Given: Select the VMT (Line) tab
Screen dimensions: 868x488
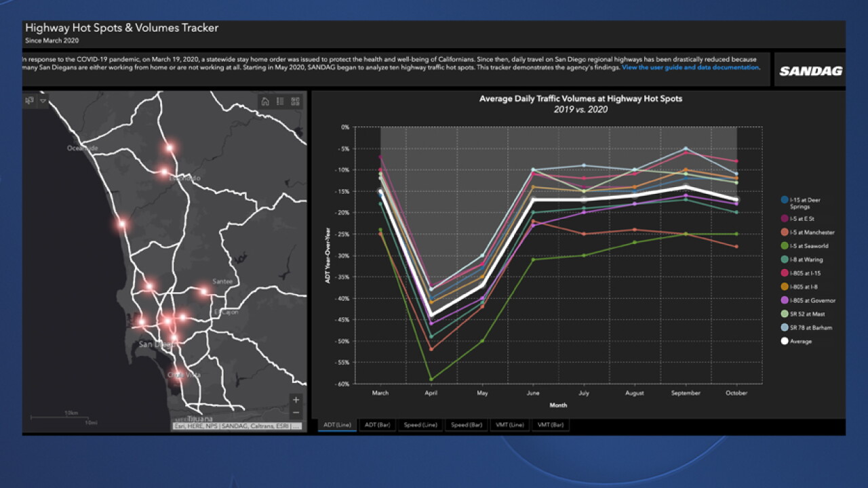Looking at the screenshot, I should 510,425.
